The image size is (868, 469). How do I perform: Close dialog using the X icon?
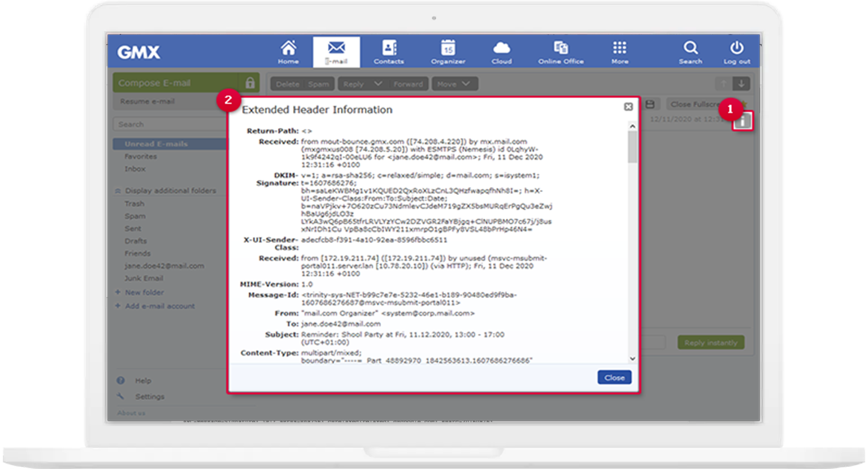point(628,107)
